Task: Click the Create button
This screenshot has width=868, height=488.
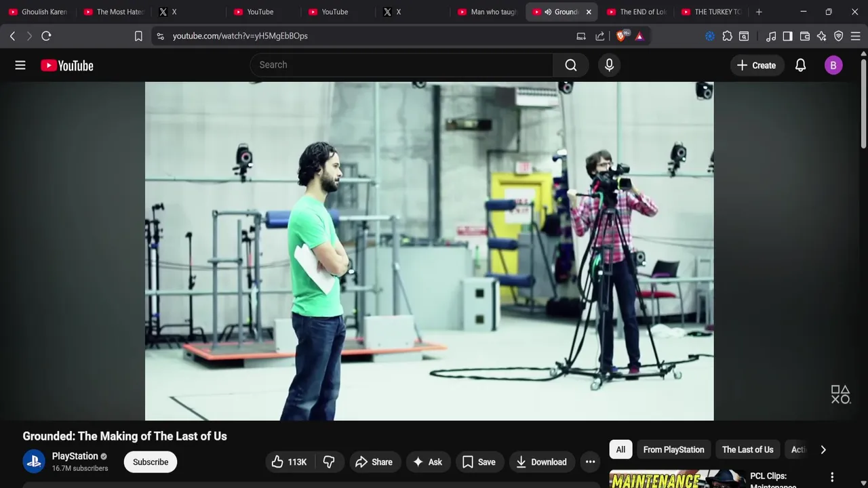Action: (757, 65)
